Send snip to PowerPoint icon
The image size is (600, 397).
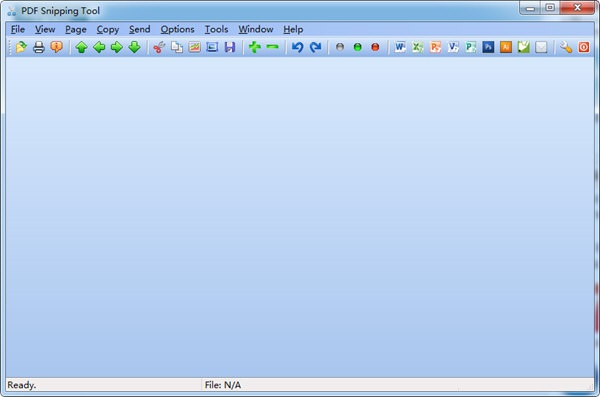pos(435,47)
